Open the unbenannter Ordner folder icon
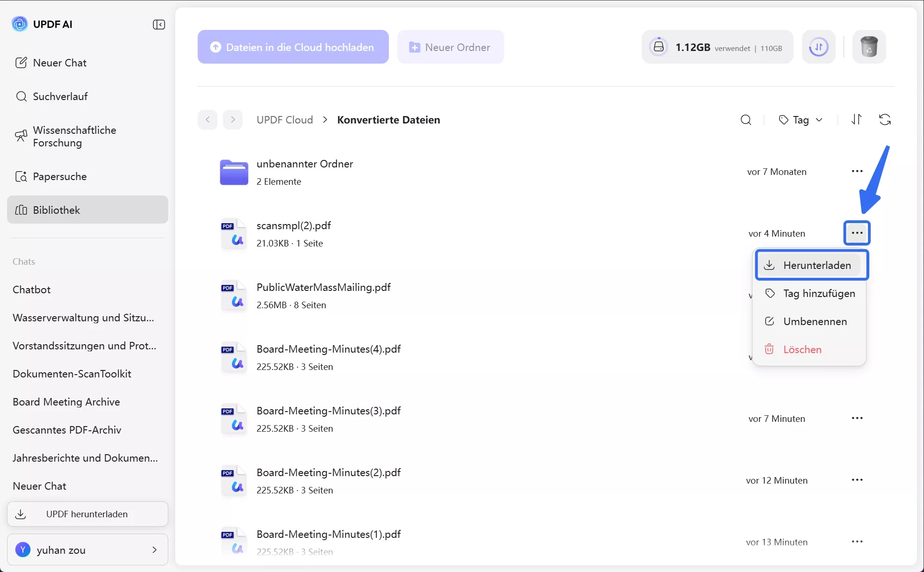 click(x=234, y=172)
